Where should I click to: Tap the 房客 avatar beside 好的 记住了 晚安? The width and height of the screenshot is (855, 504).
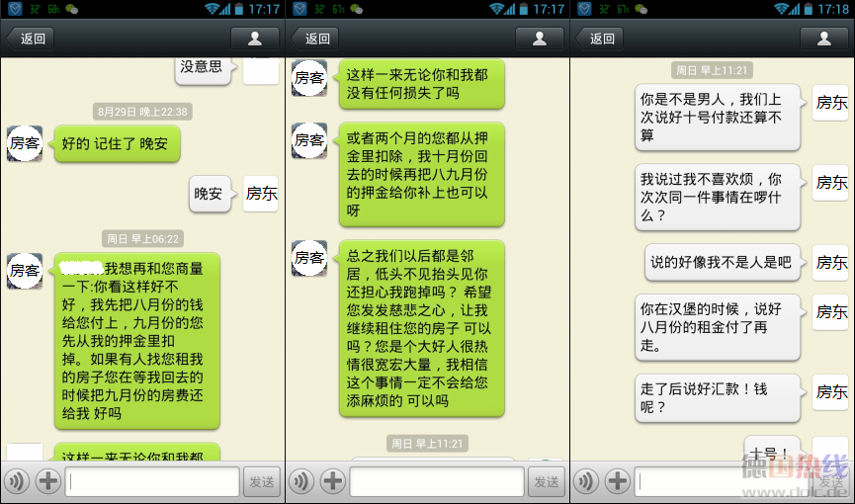pyautogui.click(x=25, y=143)
